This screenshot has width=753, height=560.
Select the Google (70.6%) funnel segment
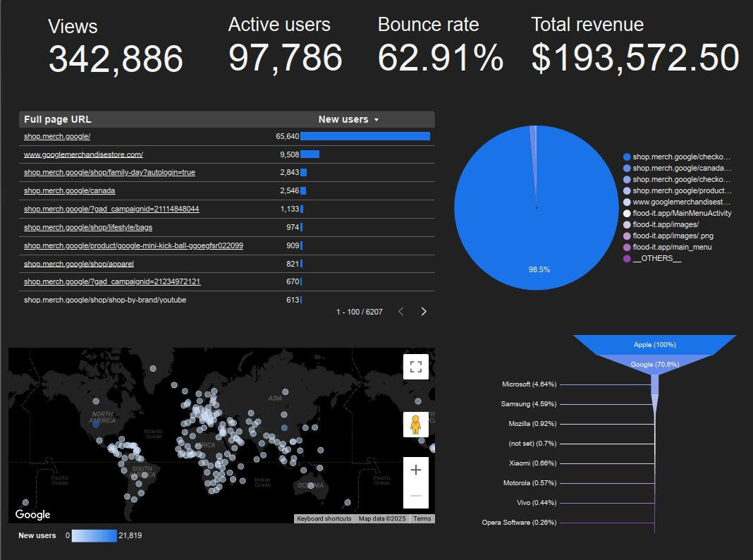654,364
